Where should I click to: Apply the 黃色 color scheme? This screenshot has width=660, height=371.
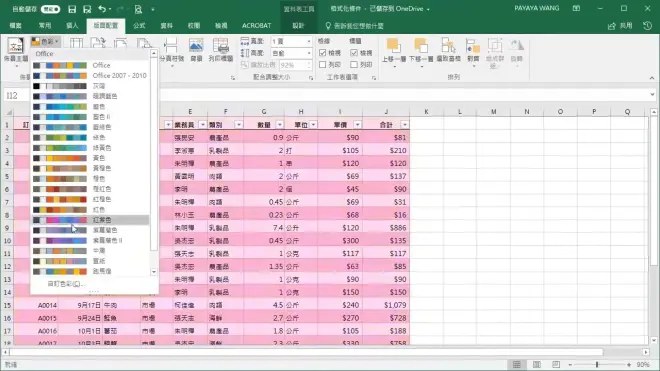point(90,158)
